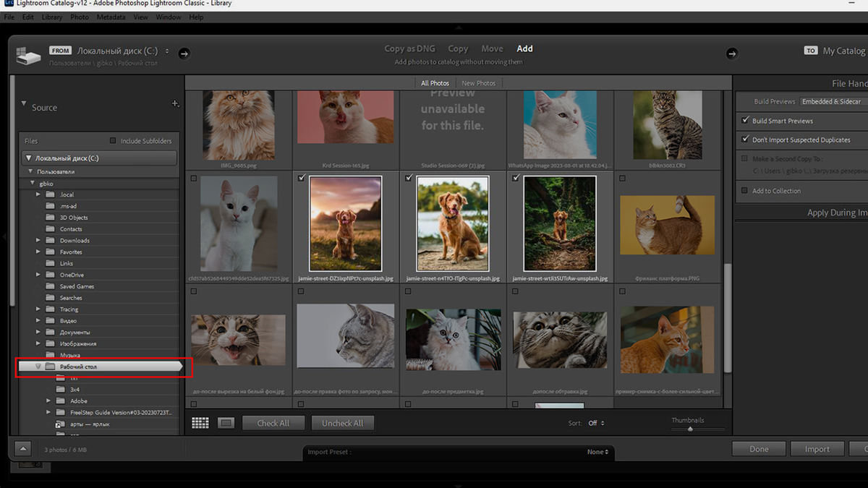Image resolution: width=868 pixels, height=488 pixels.
Task: Uncheck jamie-street-n4TfO-fTgPc-unsplash.jpg photo checkbox
Action: pos(409,178)
